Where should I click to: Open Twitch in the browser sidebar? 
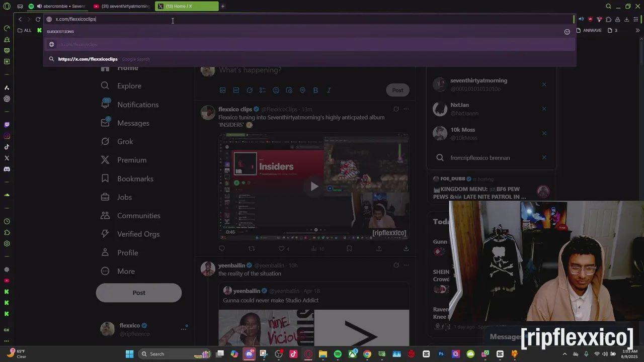coord(7,125)
